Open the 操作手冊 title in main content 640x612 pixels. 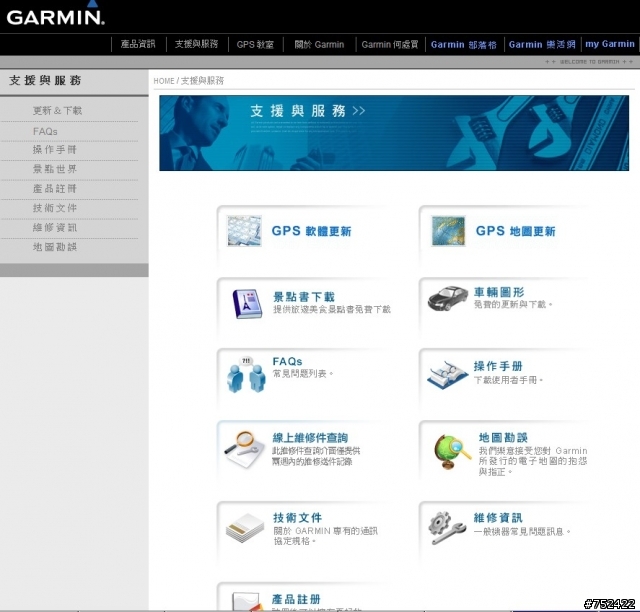coord(498,366)
